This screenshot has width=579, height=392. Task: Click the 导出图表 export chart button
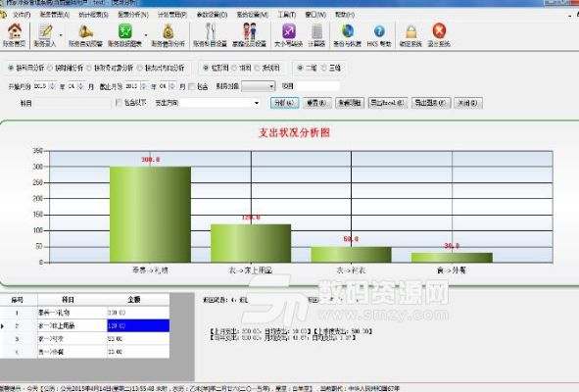click(430, 103)
